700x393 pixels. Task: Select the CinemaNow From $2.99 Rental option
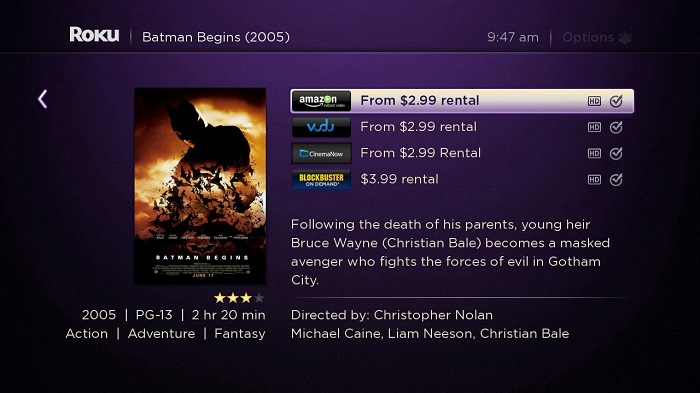(x=462, y=153)
